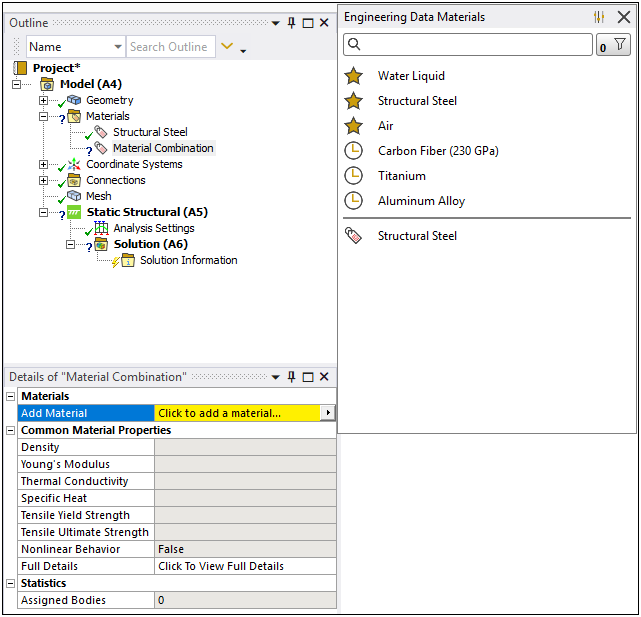Click the star icon beside Water Liquid
Viewport: 641px width, 617px height.
[x=353, y=76]
